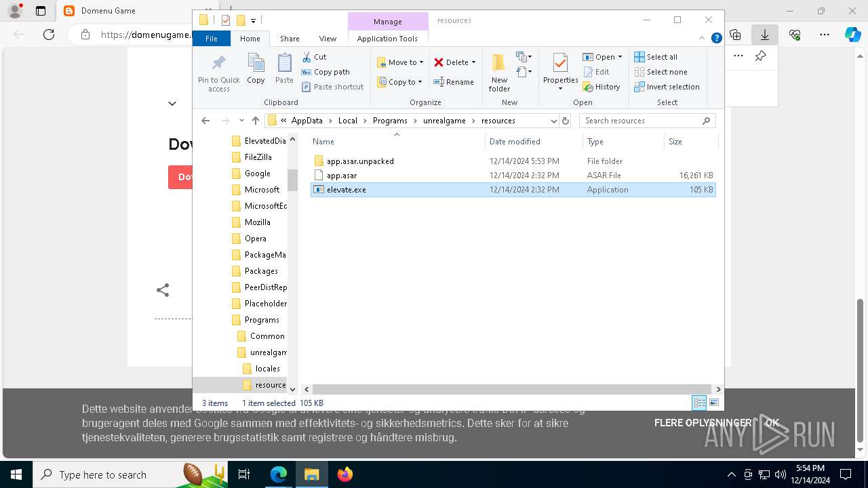The width and height of the screenshot is (868, 488).
Task: Open Properties of selected file
Action: [x=560, y=73]
